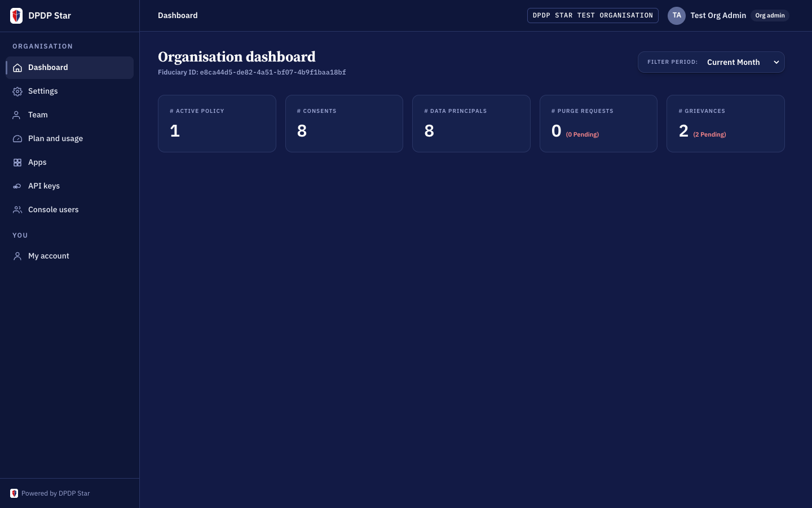
Task: Click the TA user avatar
Action: tap(677, 16)
